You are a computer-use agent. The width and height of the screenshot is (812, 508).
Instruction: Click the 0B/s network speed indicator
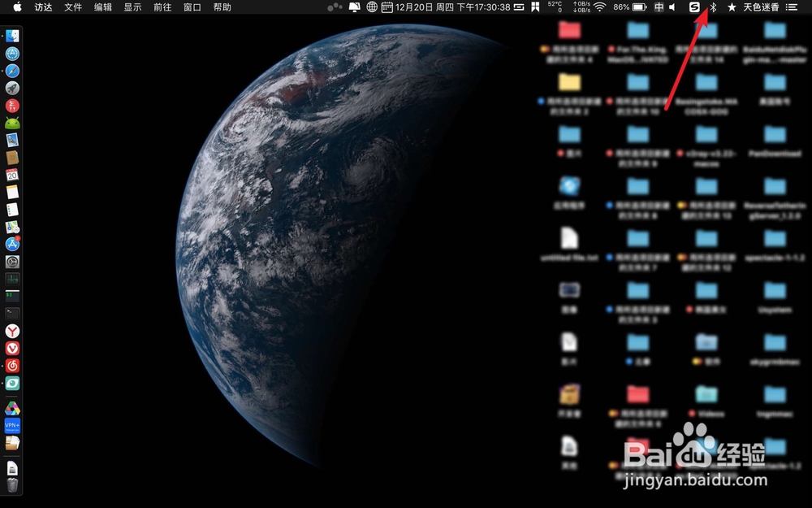click(x=581, y=7)
